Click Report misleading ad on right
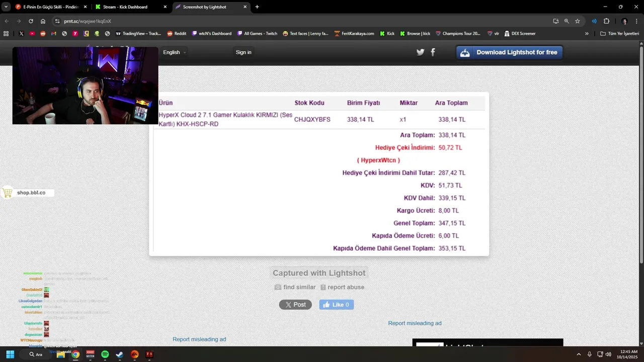This screenshot has width=644, height=362. coord(415,323)
